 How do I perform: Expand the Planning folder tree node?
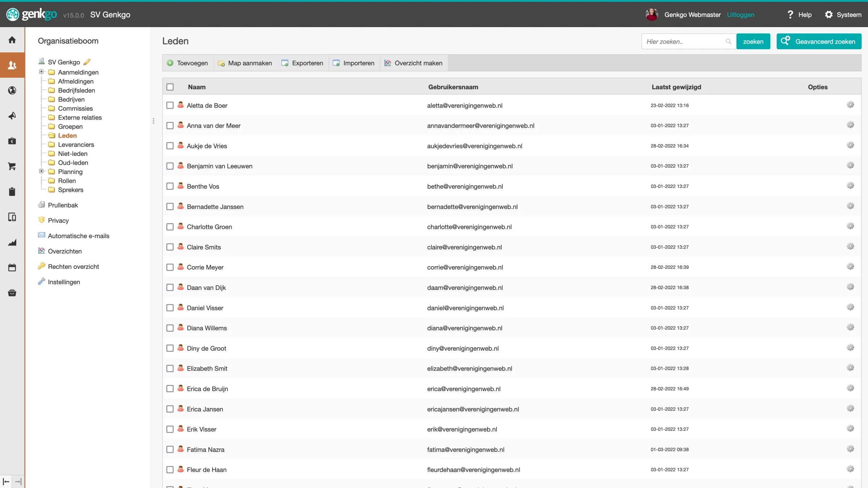tap(41, 171)
